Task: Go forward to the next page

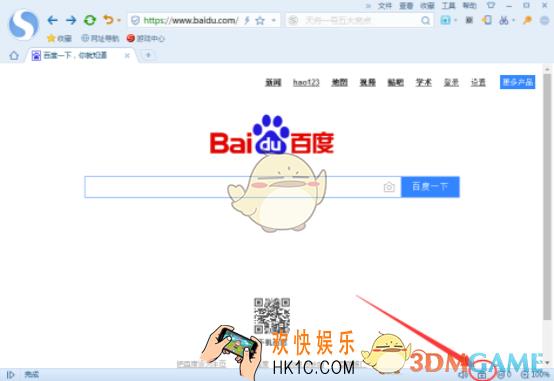Action: pos(71,20)
